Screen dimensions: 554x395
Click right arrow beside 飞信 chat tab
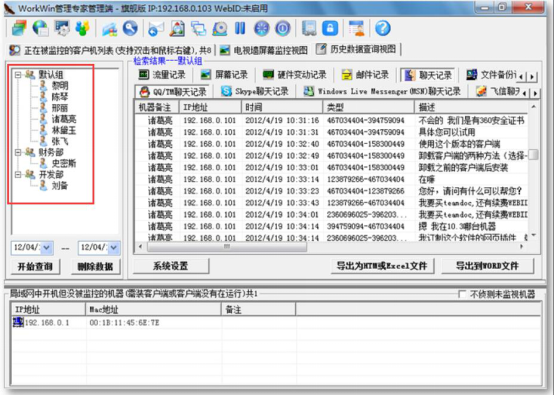coord(535,93)
